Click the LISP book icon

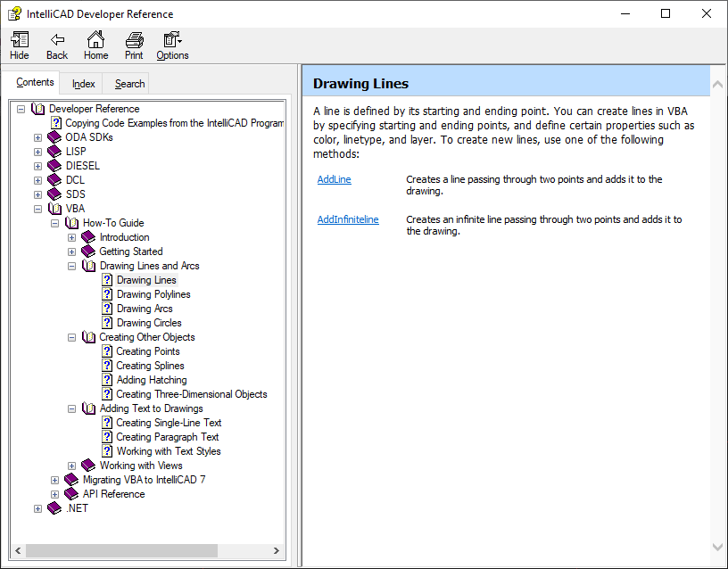54,152
